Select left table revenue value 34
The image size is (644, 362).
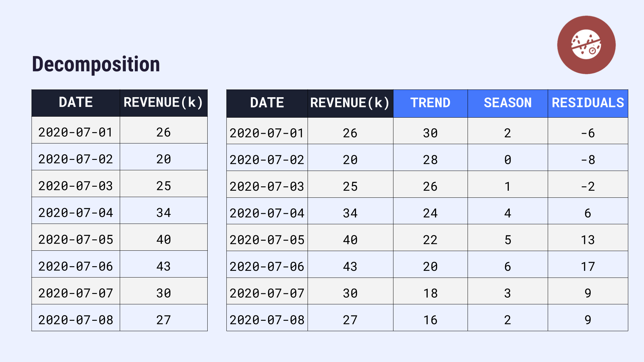[163, 213]
